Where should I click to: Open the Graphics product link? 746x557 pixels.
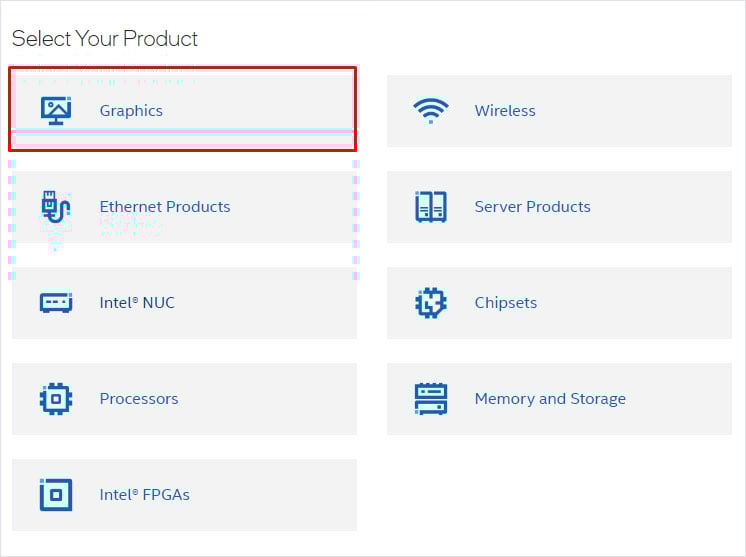point(131,111)
